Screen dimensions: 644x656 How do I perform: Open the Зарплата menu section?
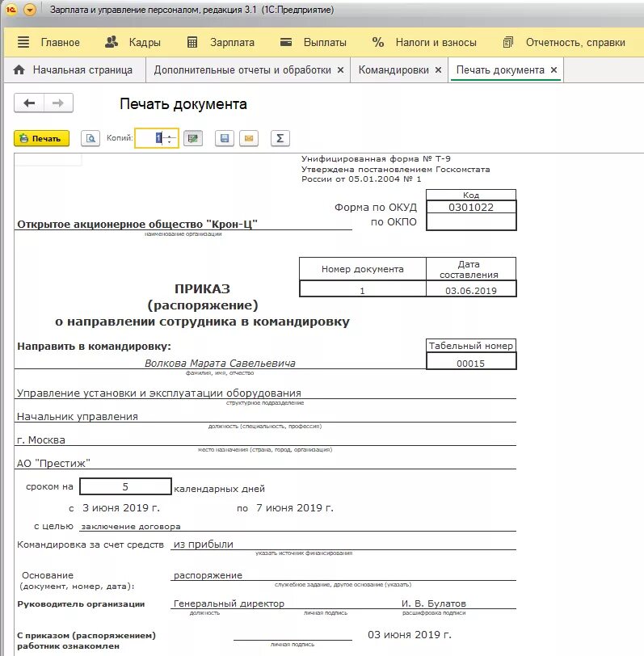point(232,42)
